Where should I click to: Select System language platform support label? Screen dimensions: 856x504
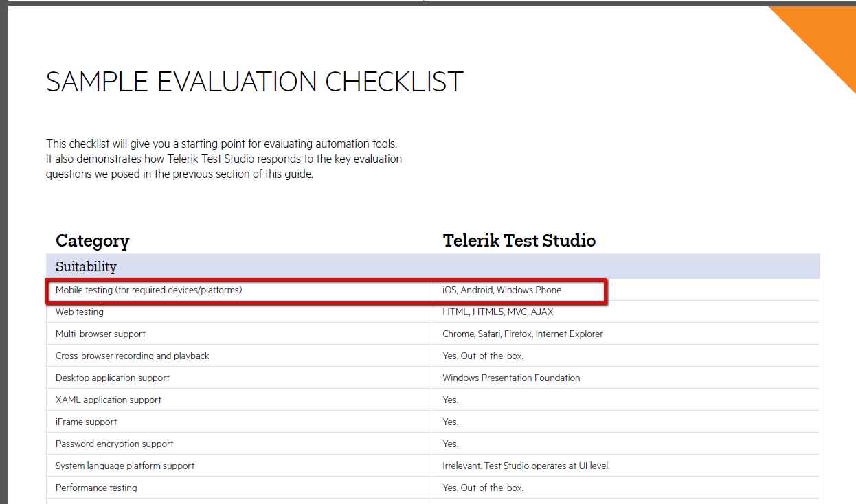[x=124, y=466]
